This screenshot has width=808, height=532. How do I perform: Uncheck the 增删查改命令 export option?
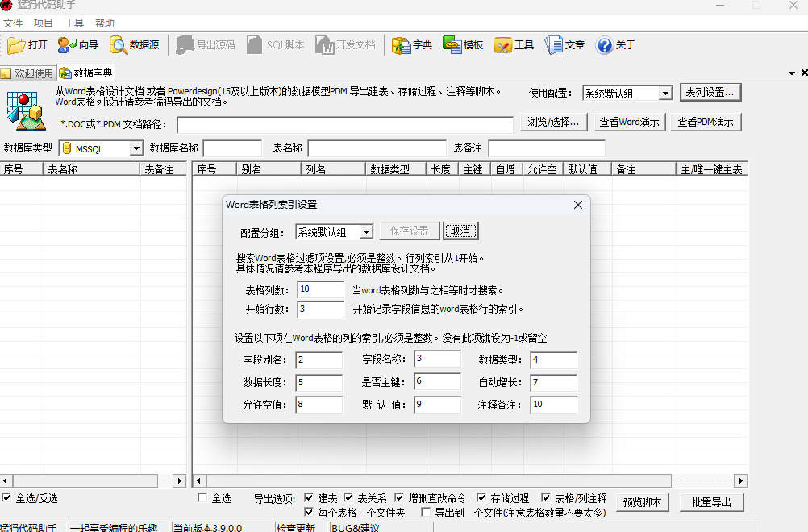399,497
